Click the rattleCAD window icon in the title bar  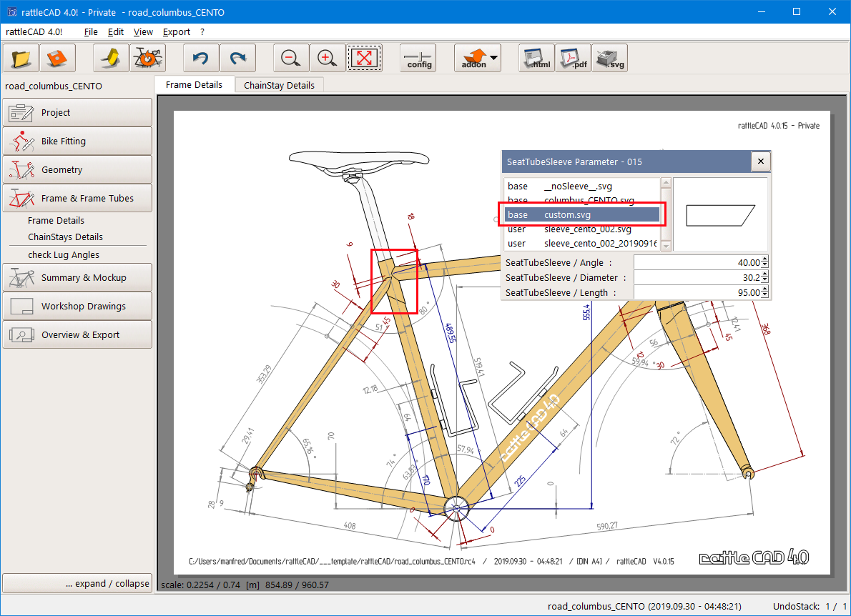coord(11,12)
